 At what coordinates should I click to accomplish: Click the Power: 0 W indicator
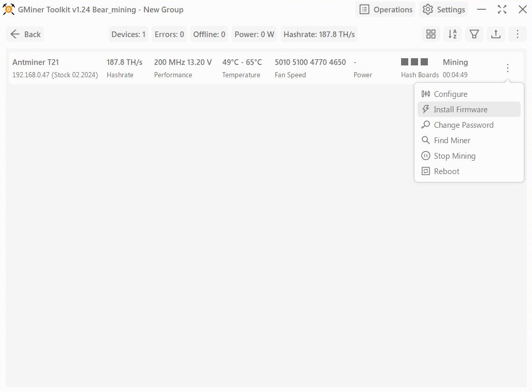(x=254, y=34)
